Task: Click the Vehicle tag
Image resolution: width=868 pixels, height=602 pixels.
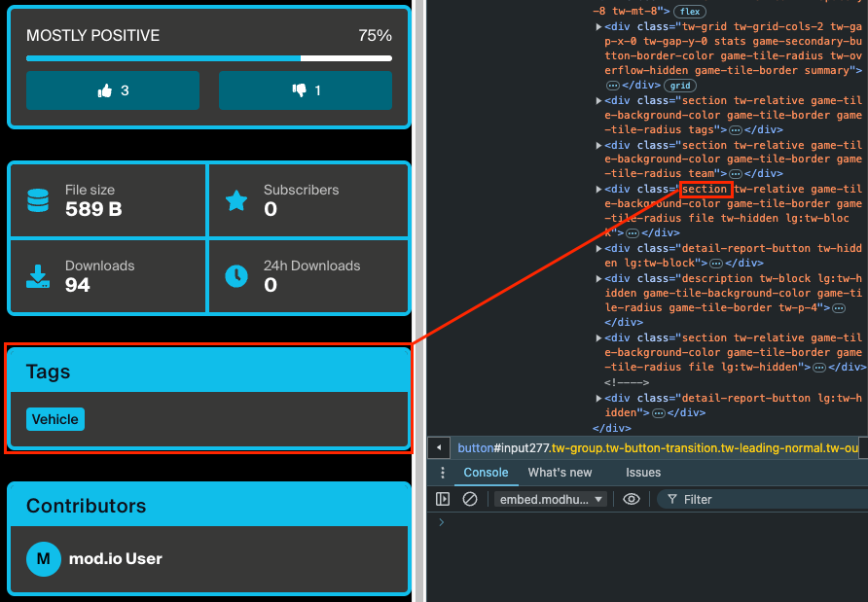Action: click(x=55, y=419)
